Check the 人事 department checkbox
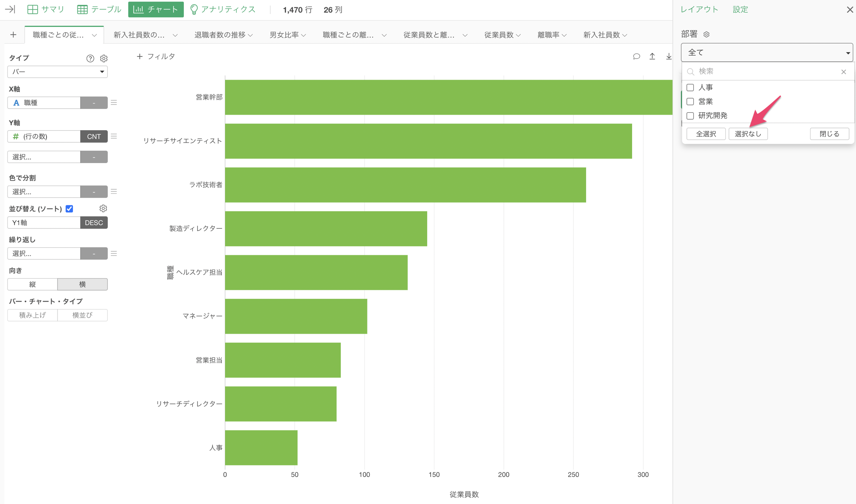This screenshot has width=856, height=504. click(x=690, y=88)
